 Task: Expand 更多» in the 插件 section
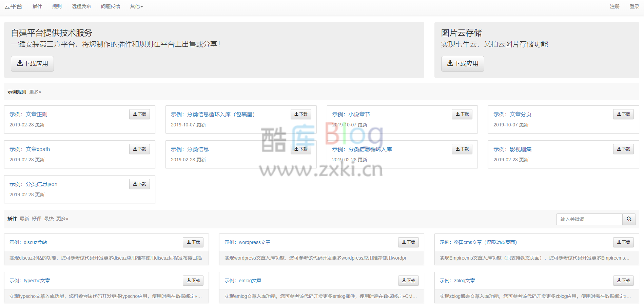coord(62,219)
